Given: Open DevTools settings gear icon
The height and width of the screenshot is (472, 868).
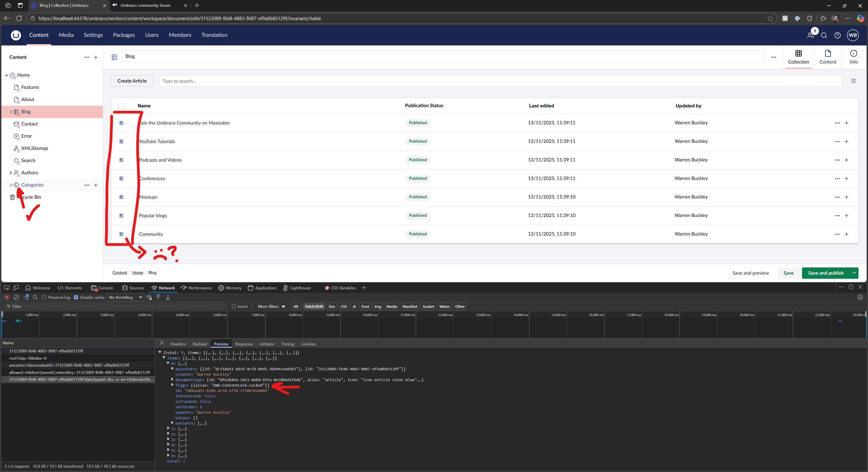Looking at the screenshot, I should pos(860,297).
